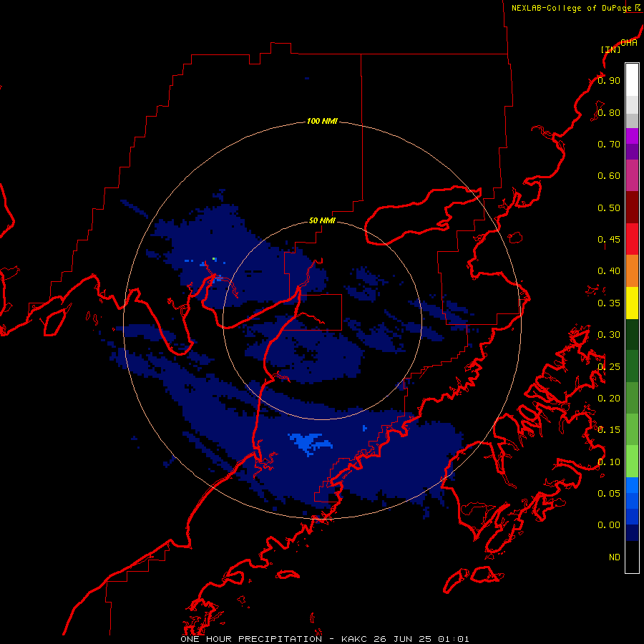This screenshot has height=644, width=644.
Task: Click the [IN] units label
Action: click(611, 49)
